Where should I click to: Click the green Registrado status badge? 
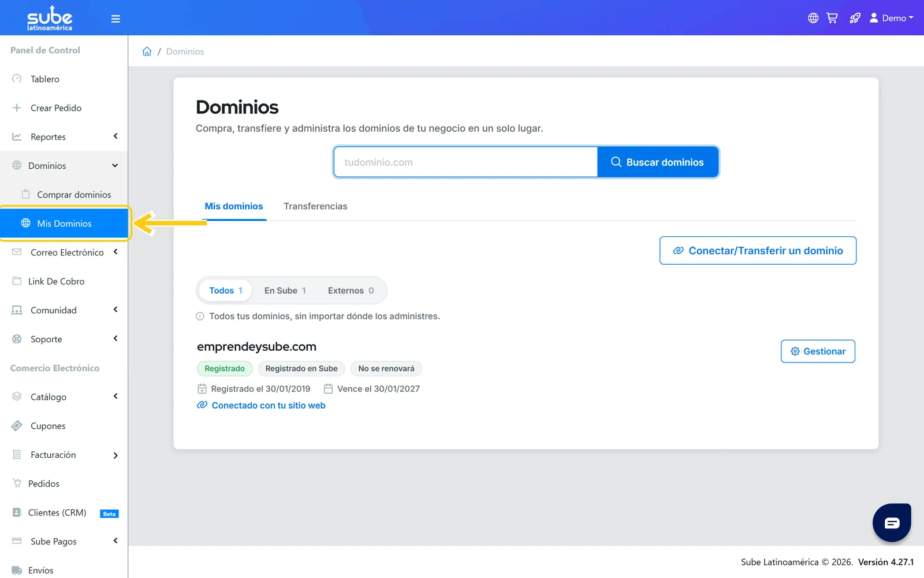pos(225,369)
